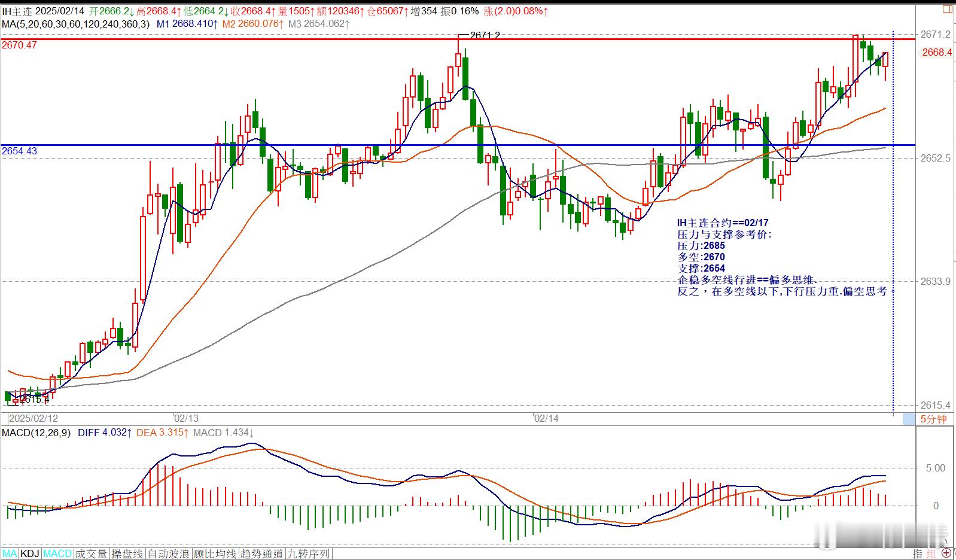Image resolution: width=956 pixels, height=560 pixels.
Task: Click the current price tag 2668.4
Action: (x=937, y=53)
